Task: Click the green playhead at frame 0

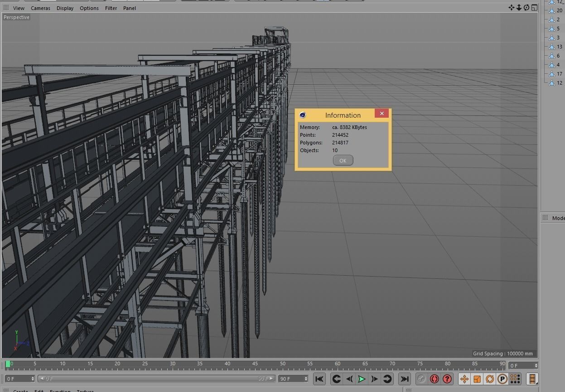Action: click(8, 364)
